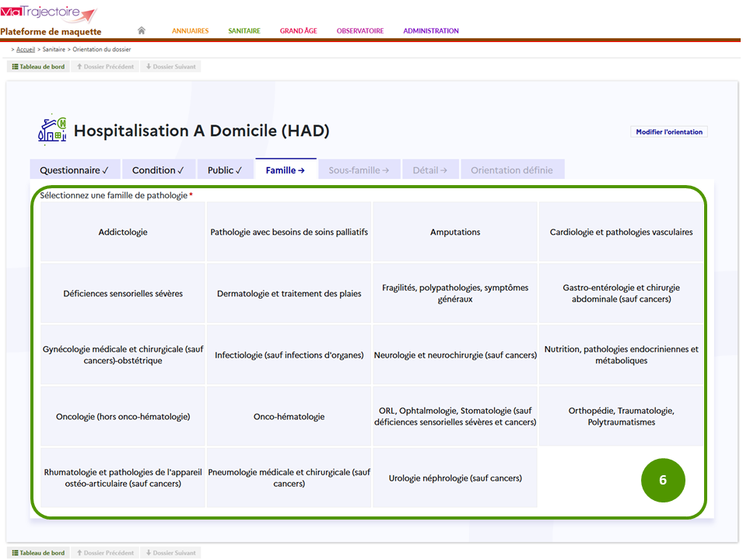
Task: Click the top Tableau de bord button
Action: click(38, 67)
